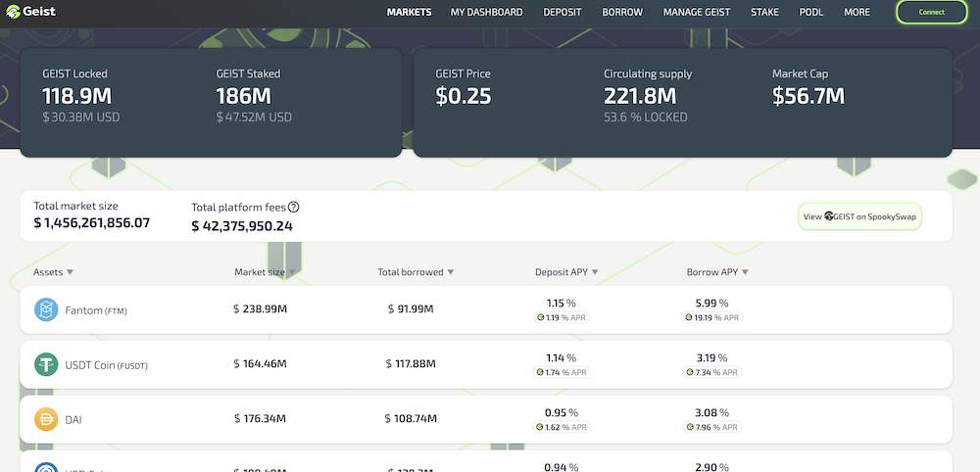Image resolution: width=980 pixels, height=472 pixels.
Task: Click DAI borrow APY 3.08 %
Action: pyautogui.click(x=711, y=412)
